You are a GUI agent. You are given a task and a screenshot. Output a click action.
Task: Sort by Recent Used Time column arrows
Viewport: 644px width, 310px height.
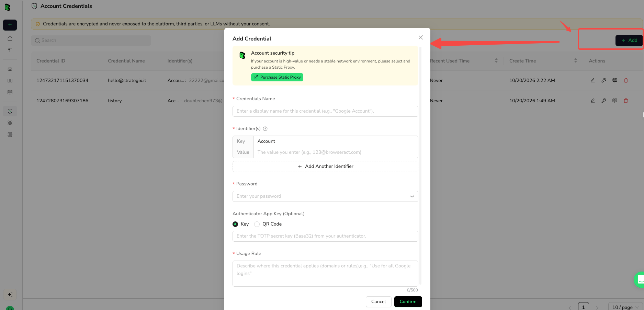click(496, 61)
